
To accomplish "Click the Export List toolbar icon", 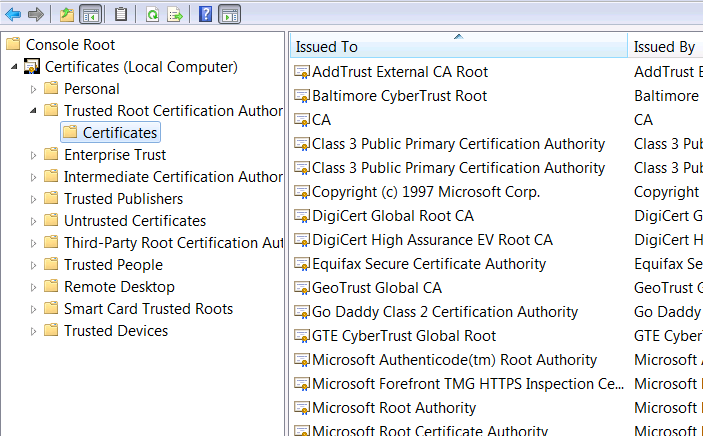I will 174,14.
